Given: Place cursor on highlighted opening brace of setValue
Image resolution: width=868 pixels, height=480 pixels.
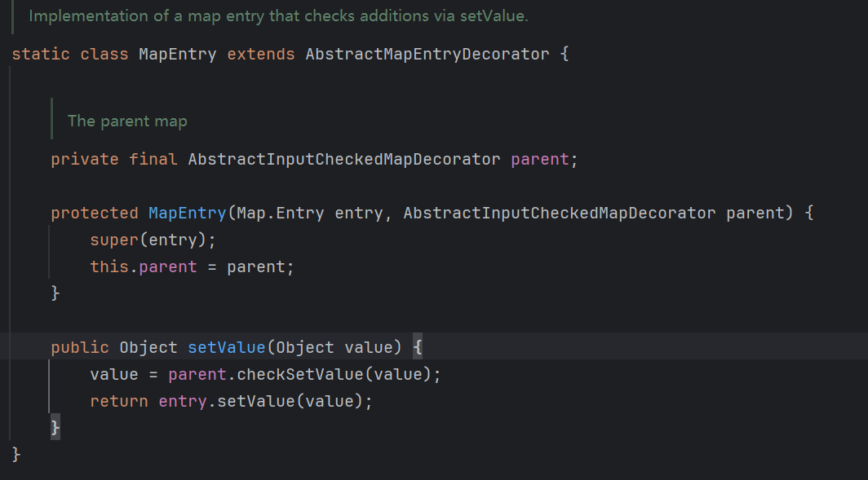Looking at the screenshot, I should [x=418, y=347].
